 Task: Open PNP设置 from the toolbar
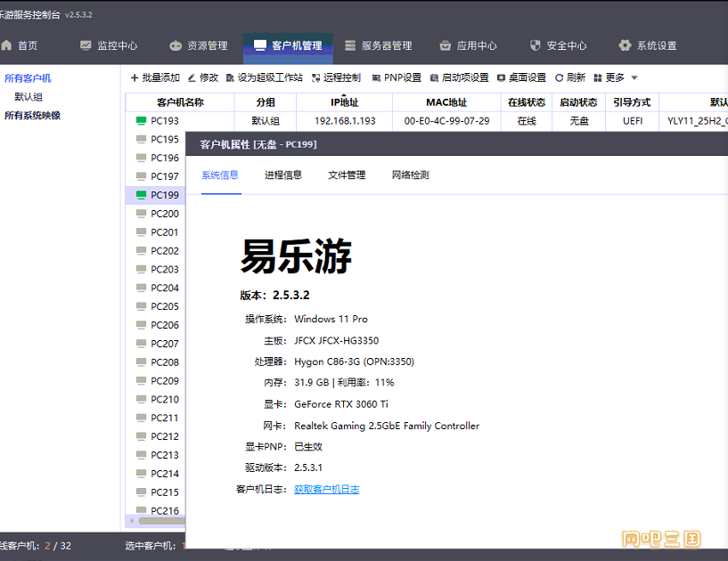pos(397,77)
